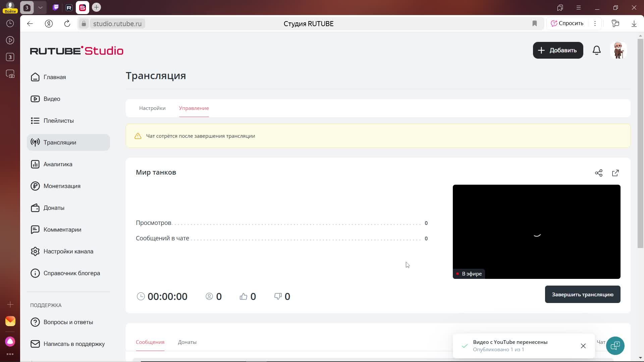Image resolution: width=644 pixels, height=362 pixels.
Task: Click Завершить трансляцию
Action: 582,294
